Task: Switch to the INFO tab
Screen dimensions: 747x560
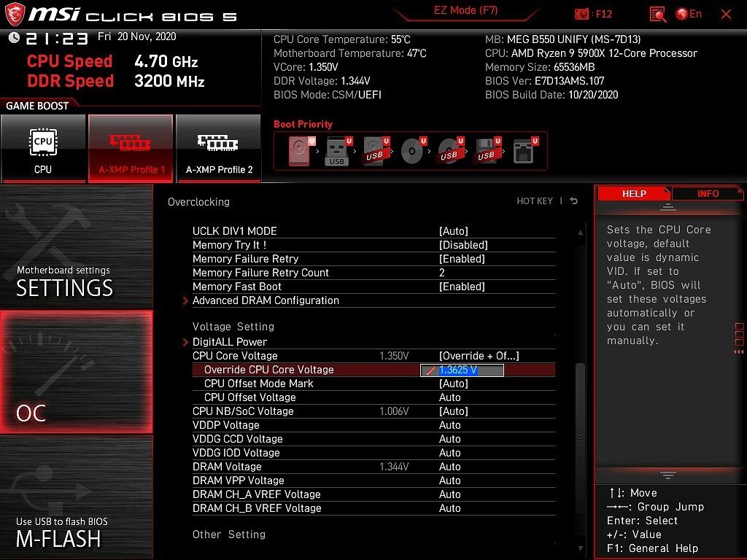Action: tap(708, 193)
